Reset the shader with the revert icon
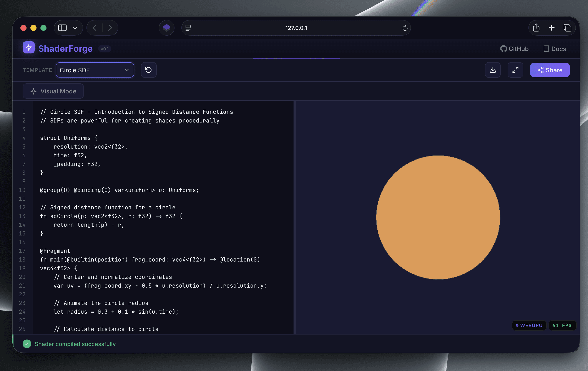588x371 pixels. [148, 70]
